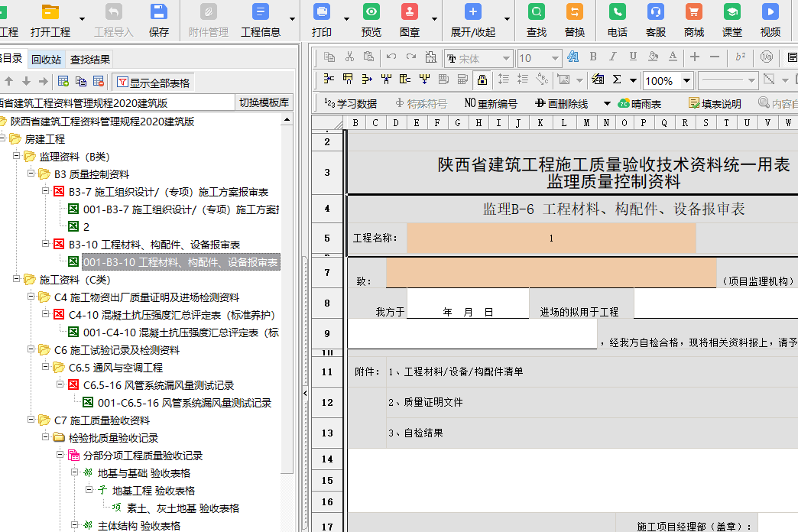
Task: Switch to the 回收站 tab
Action: pyautogui.click(x=46, y=60)
